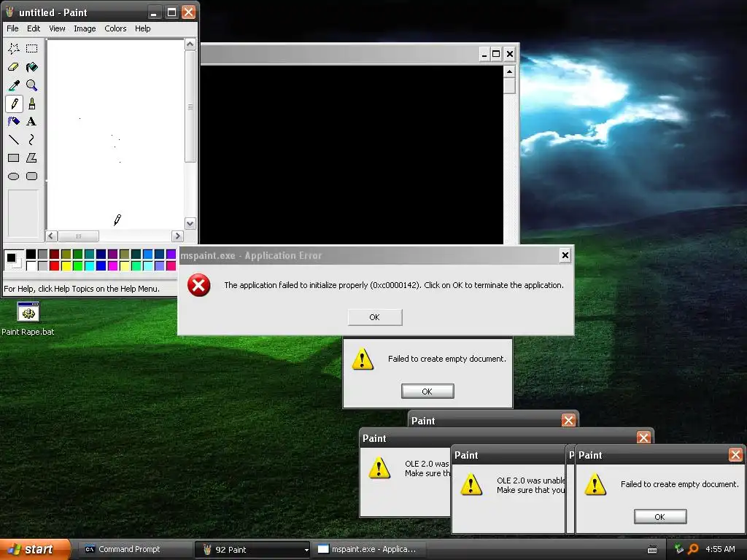Select the Airbrush tool
This screenshot has height=560, width=747.
coord(13,122)
